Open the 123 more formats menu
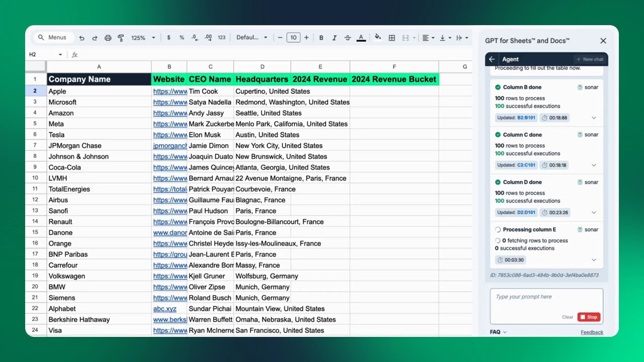The image size is (644, 362). (x=221, y=38)
